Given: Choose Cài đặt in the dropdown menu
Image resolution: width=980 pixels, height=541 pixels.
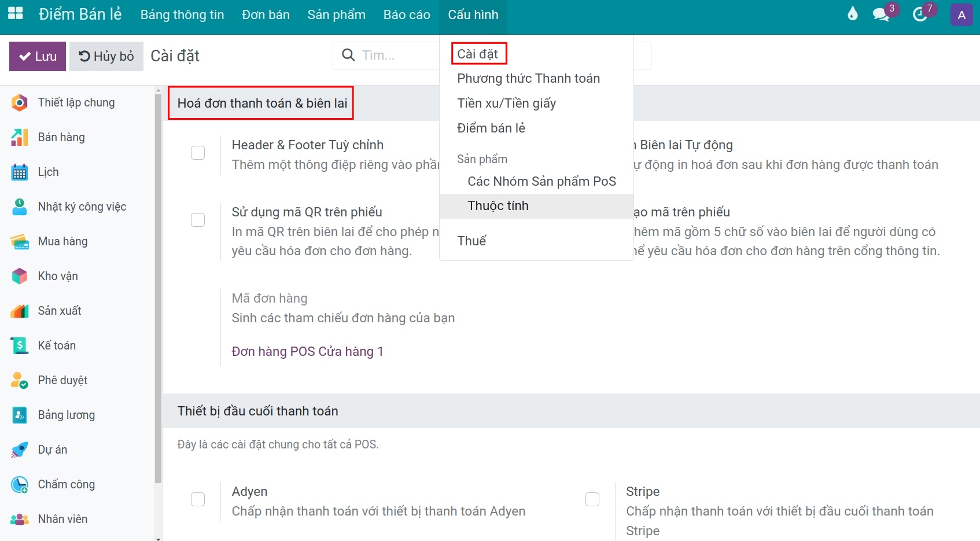Looking at the screenshot, I should tap(478, 54).
